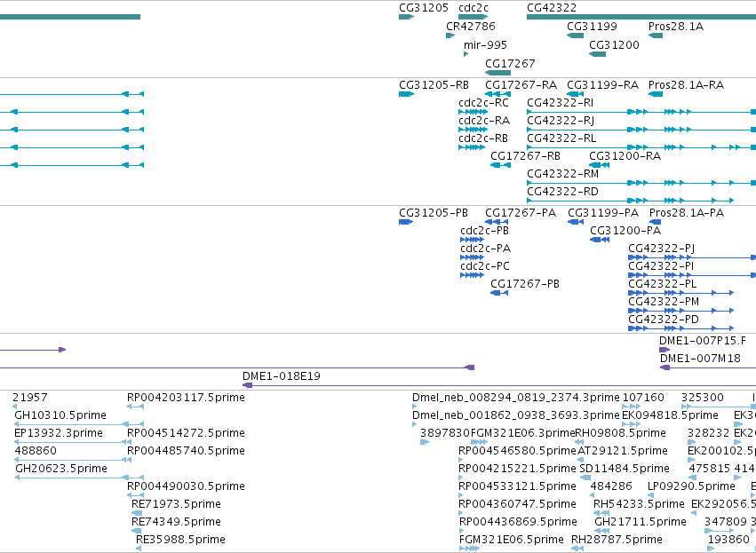Click protein CG17267-PB

[499, 293]
